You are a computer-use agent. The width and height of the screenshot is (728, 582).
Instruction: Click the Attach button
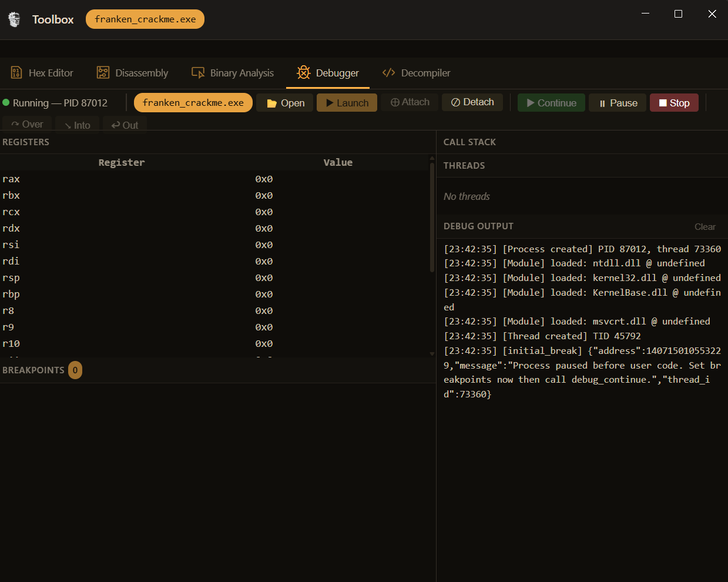[x=410, y=102]
